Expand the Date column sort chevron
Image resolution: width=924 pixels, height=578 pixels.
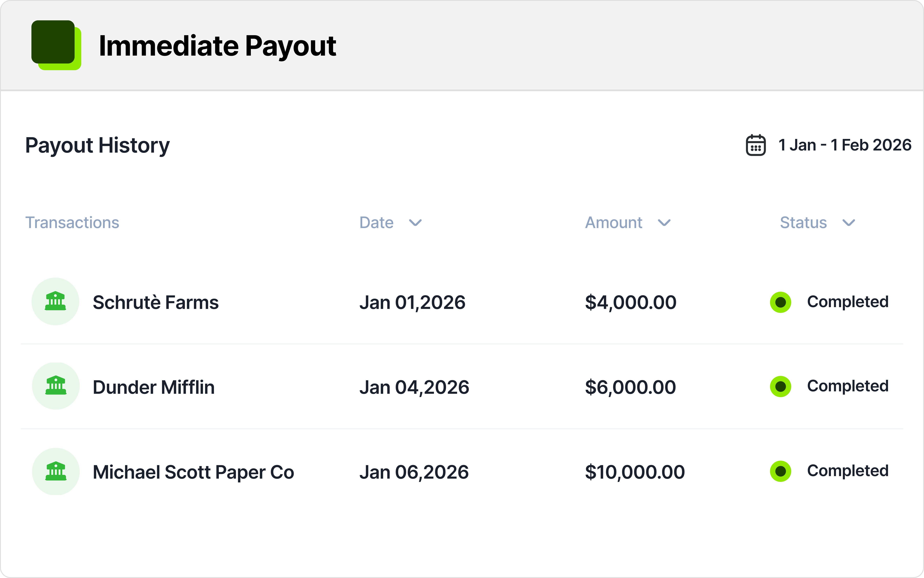pos(415,223)
